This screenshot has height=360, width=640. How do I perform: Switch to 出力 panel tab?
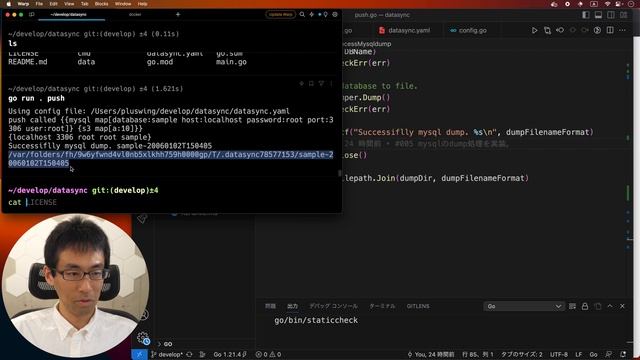(292, 306)
